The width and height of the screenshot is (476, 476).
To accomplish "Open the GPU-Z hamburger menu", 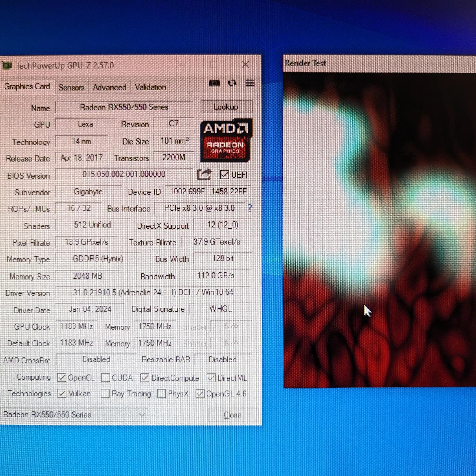I will point(250,83).
